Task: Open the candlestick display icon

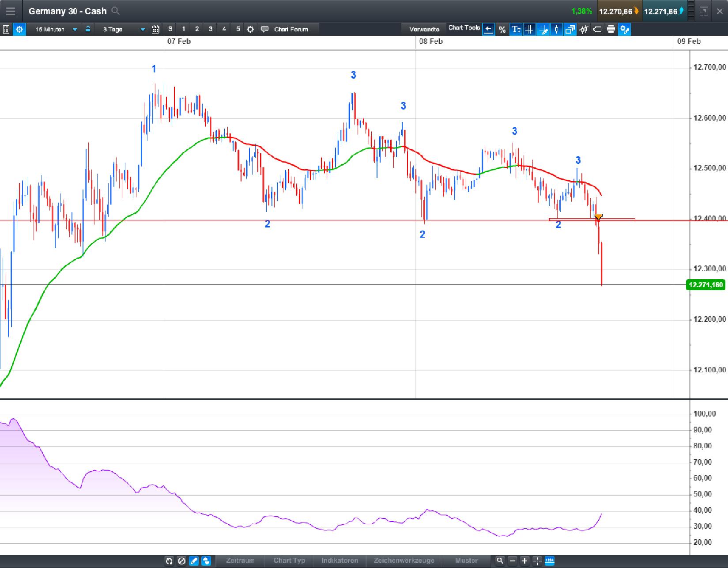Action: (556, 29)
